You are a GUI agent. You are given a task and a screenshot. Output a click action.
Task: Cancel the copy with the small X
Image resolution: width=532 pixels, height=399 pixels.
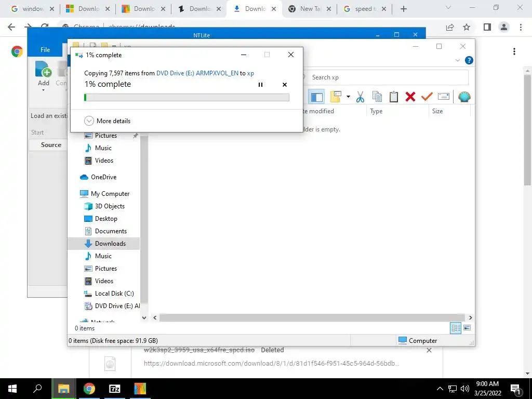click(285, 85)
